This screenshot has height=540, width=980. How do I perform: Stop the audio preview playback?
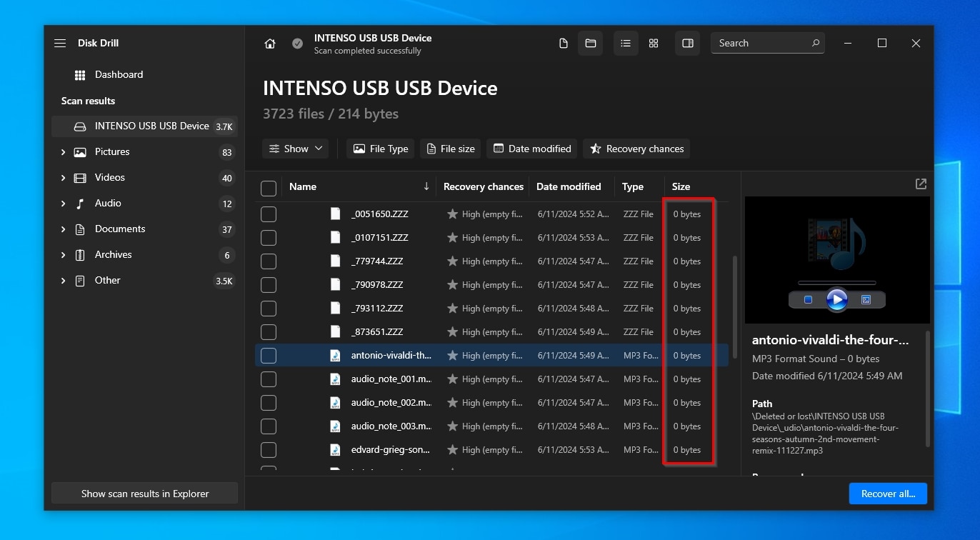[808, 300]
